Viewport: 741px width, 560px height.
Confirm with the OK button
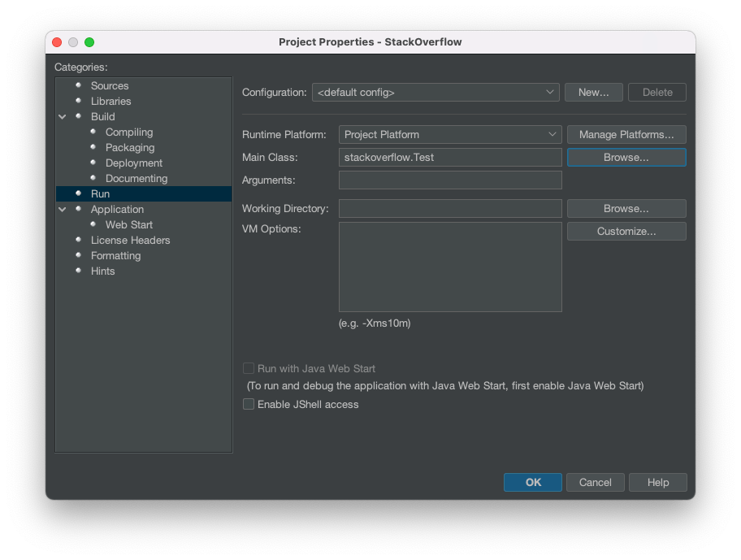coord(533,483)
